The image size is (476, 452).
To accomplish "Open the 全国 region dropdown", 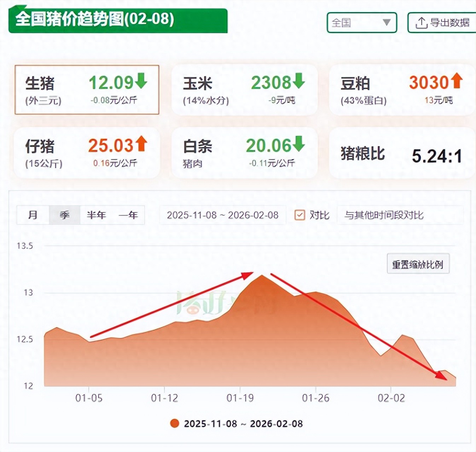I will (361, 23).
